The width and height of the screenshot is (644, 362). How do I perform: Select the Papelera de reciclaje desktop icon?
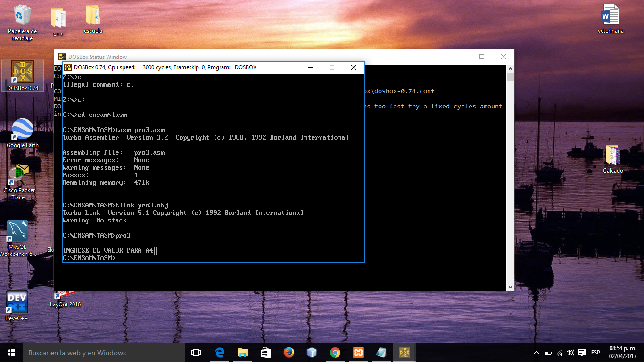click(x=22, y=23)
